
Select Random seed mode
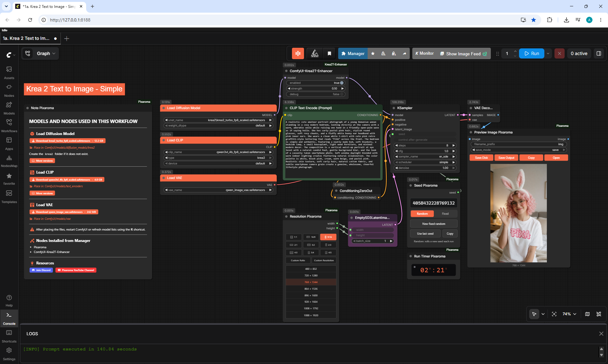pyautogui.click(x=422, y=214)
